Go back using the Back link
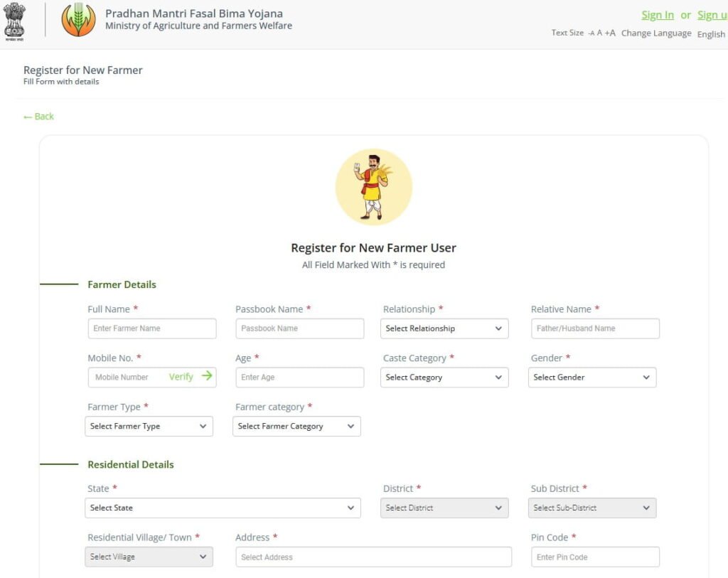Viewport: 728px width, 578px height. pos(39,116)
